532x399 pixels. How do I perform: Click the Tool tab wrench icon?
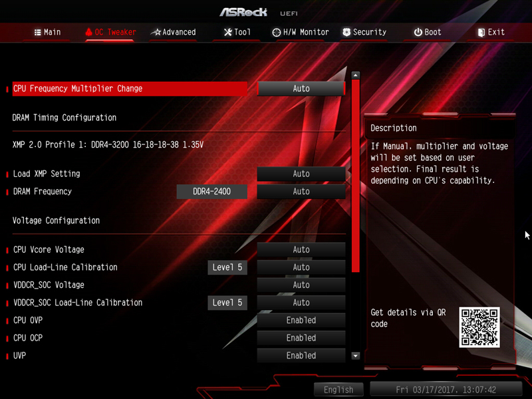coord(228,32)
